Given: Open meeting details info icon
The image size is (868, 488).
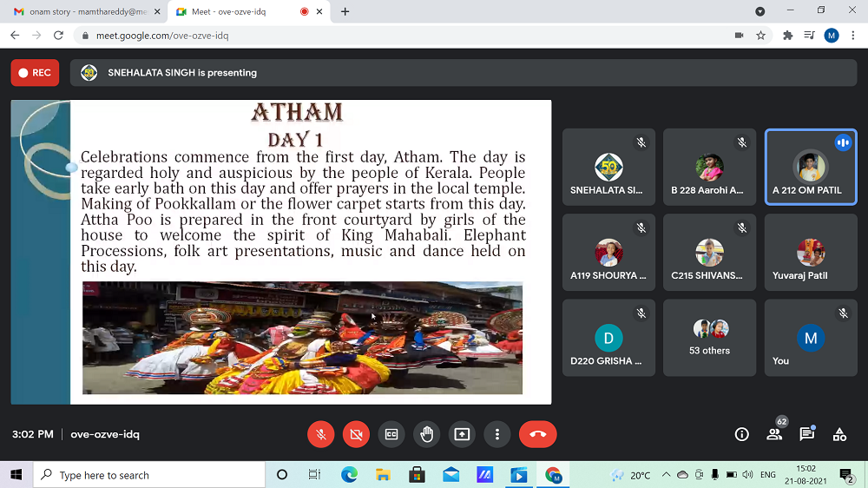Looking at the screenshot, I should point(741,434).
